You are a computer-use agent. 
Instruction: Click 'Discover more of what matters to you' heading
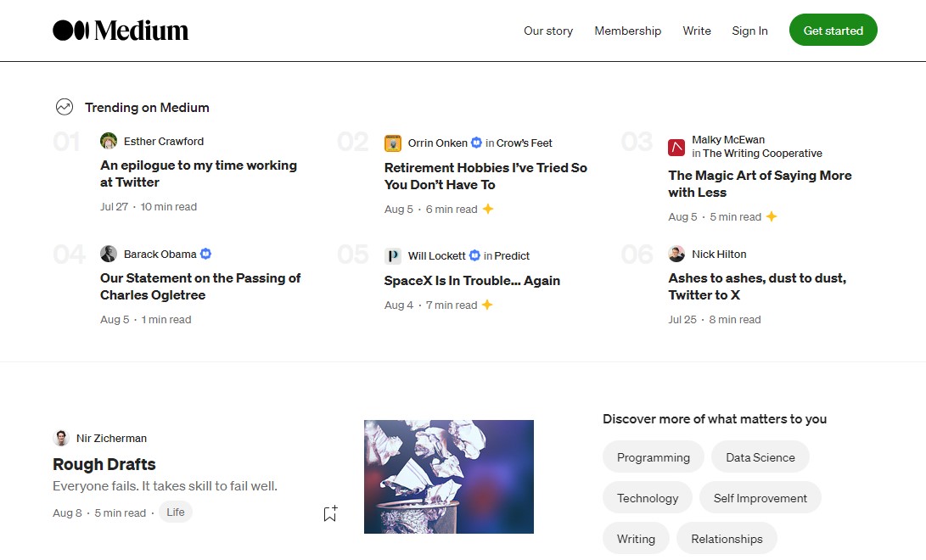point(715,419)
